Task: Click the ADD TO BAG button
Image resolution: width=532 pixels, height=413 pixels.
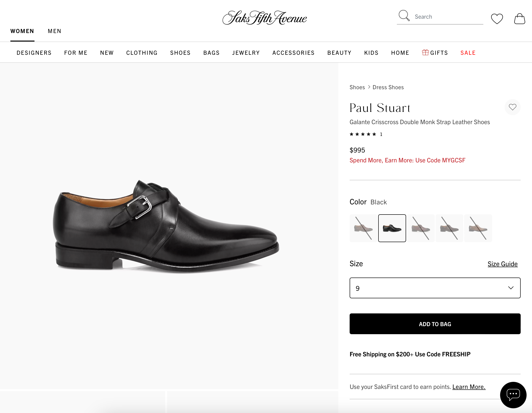Action: click(435, 324)
